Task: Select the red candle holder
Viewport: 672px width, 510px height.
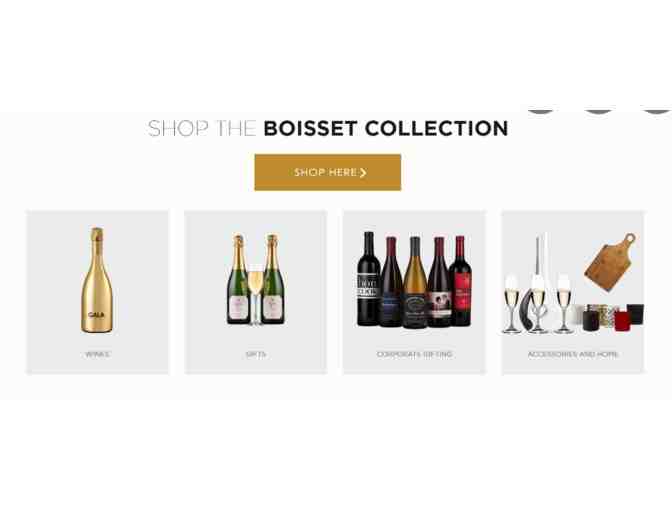Action: click(x=621, y=321)
